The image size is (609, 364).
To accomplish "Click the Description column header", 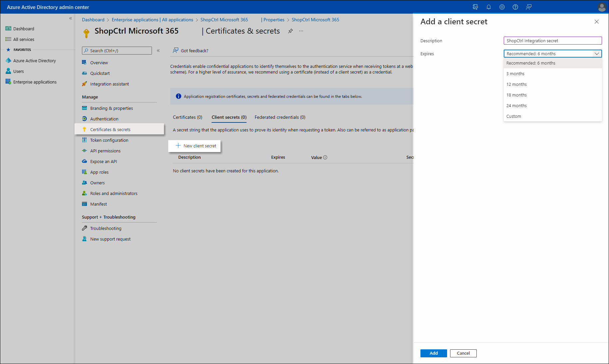I will pyautogui.click(x=189, y=157).
